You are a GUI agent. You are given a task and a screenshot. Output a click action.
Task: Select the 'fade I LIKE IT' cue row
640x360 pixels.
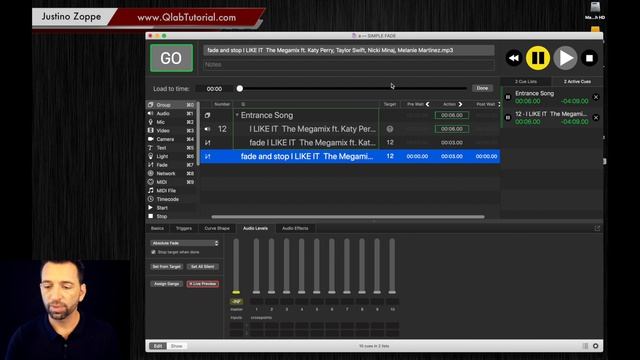(350, 143)
